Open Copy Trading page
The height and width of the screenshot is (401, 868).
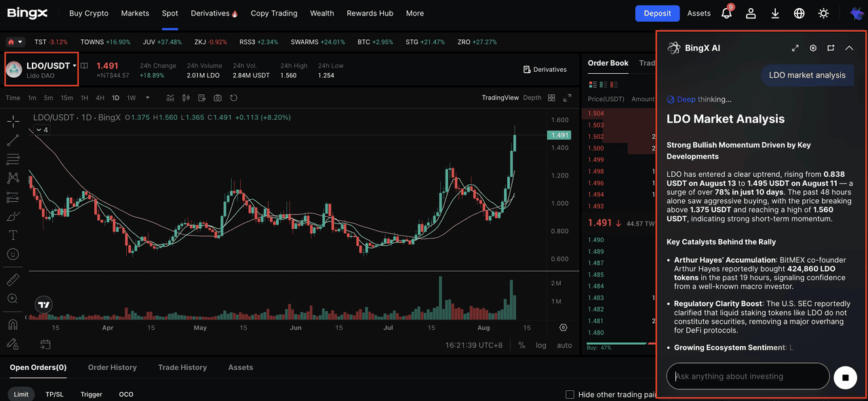[x=274, y=13]
